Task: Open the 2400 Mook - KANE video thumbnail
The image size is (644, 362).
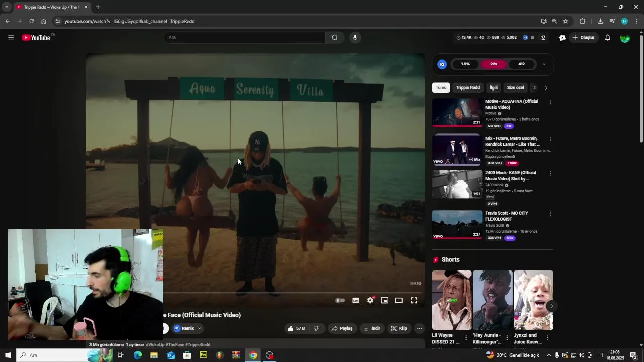Action: coord(457,184)
